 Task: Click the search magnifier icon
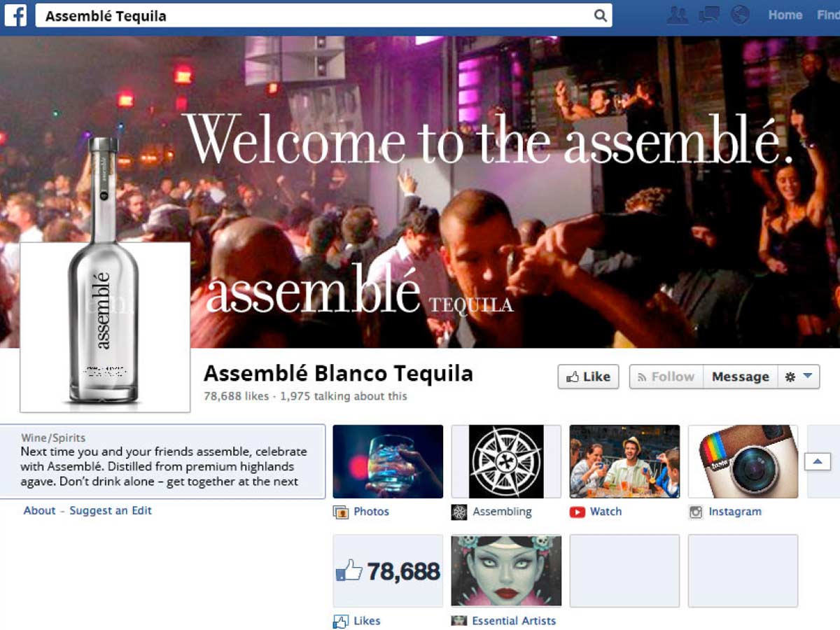(x=600, y=15)
